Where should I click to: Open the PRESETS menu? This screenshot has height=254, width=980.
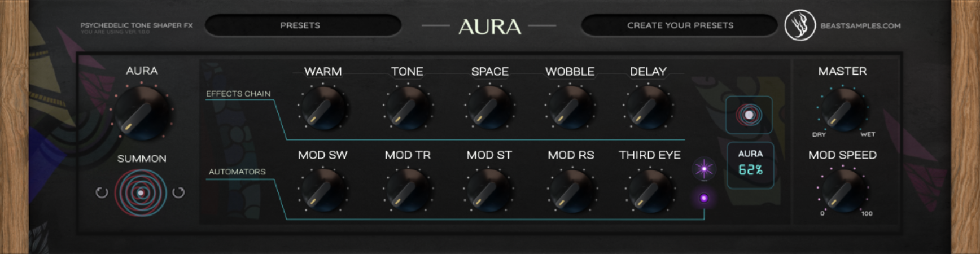tap(303, 25)
